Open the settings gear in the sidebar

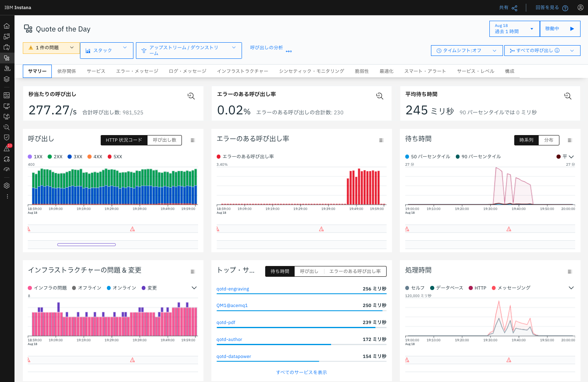7,186
